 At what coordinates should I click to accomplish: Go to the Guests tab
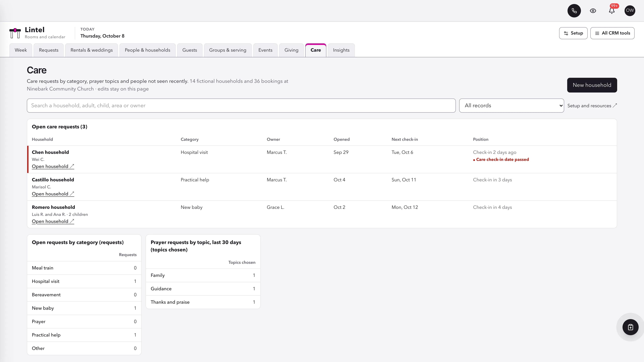pyautogui.click(x=190, y=50)
